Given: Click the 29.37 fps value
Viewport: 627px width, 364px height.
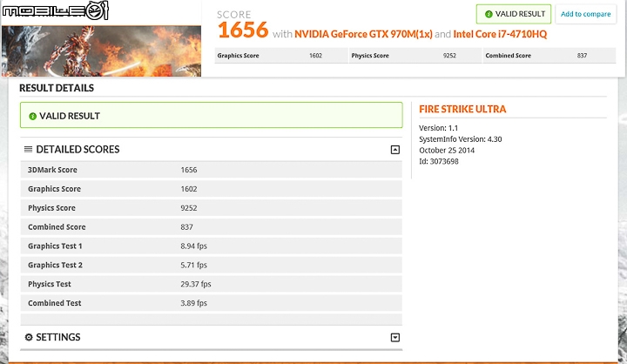Looking at the screenshot, I should (196, 284).
